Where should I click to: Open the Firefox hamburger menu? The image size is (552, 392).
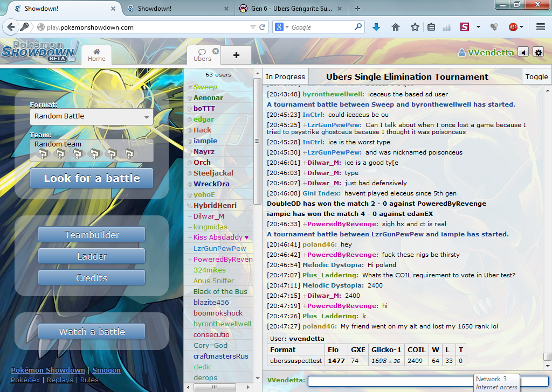tap(541, 27)
